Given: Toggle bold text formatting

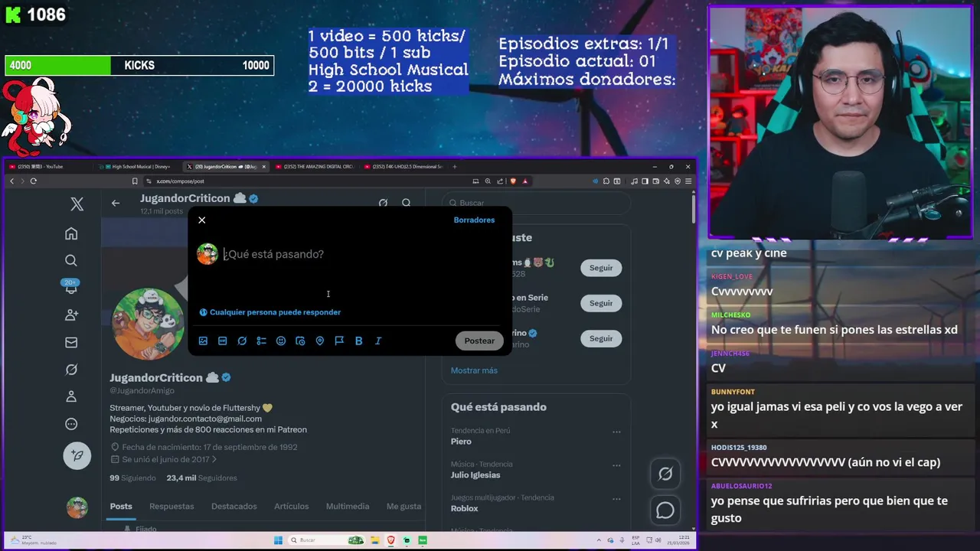Looking at the screenshot, I should 358,341.
